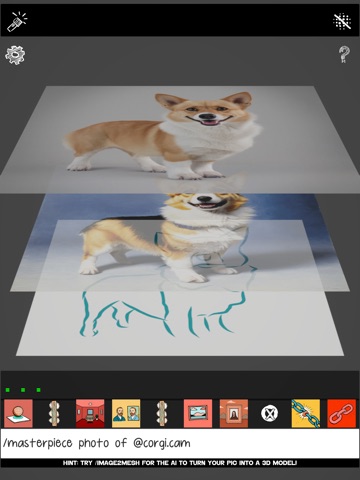The image size is (360, 480).
Task: Select the two-men portrait icon
Action: click(126, 413)
